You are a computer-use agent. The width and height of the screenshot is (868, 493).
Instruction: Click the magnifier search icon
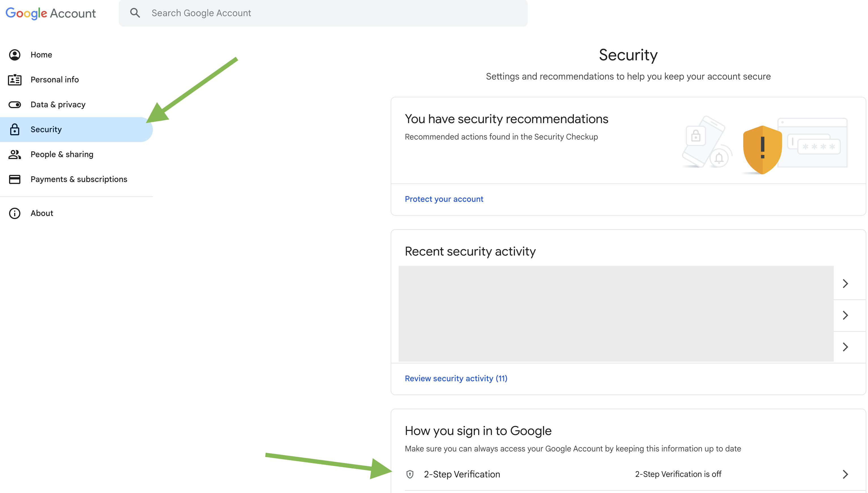click(135, 13)
